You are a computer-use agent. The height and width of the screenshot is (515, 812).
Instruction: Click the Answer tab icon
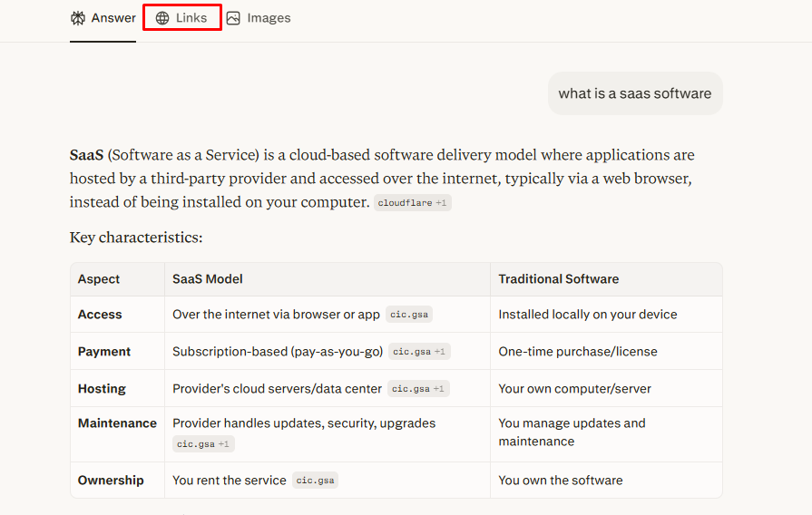78,18
